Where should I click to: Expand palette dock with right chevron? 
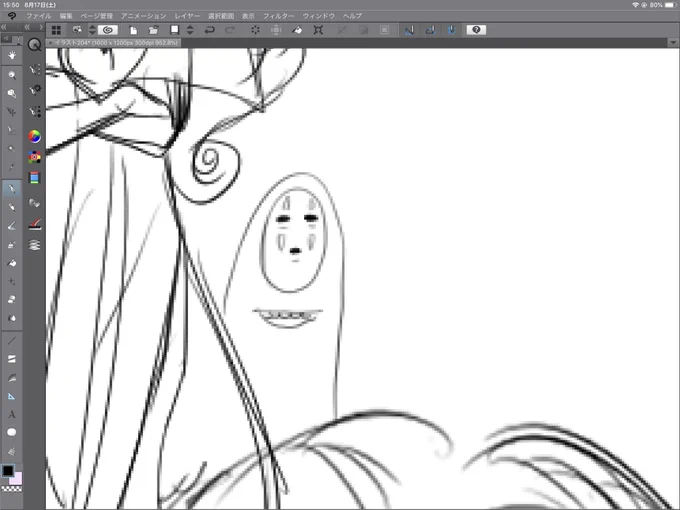[x=41, y=27]
